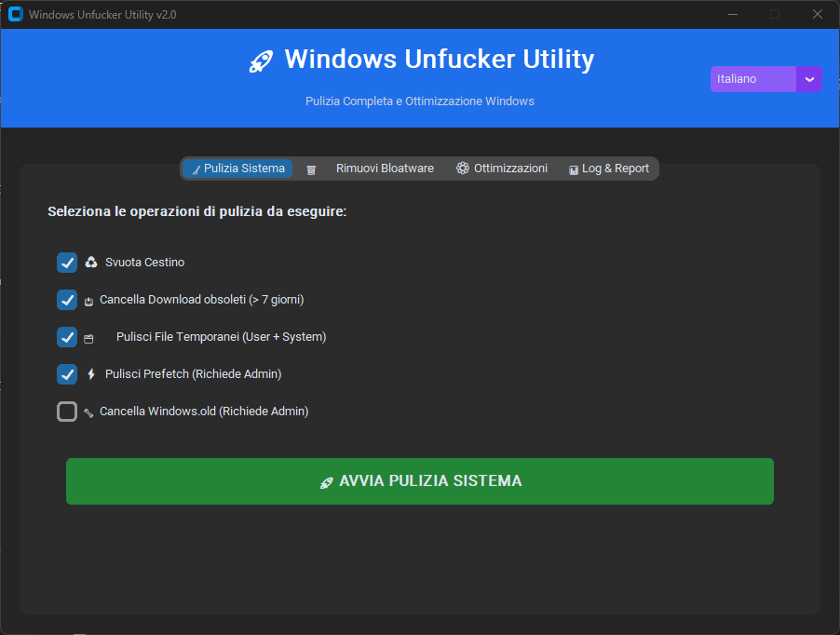Toggle Cancella Download obsoleti (> 7 giorni) checkbox
This screenshot has width=840, height=635.
pyautogui.click(x=67, y=300)
